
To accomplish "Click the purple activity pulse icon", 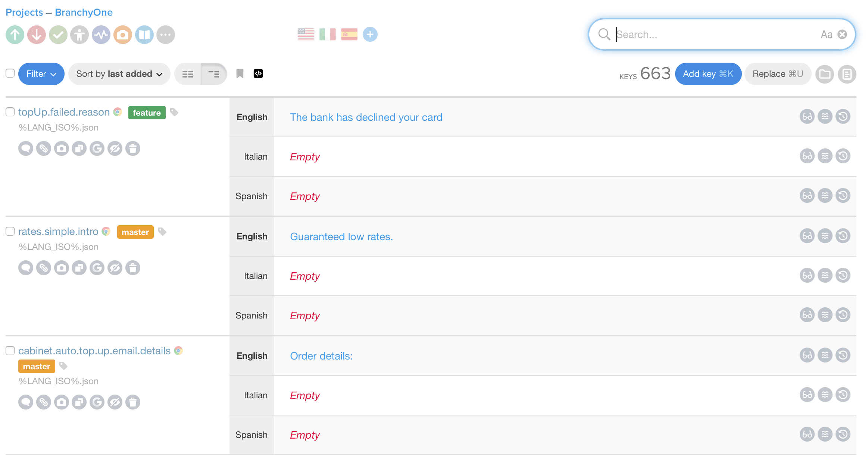I will [x=101, y=35].
